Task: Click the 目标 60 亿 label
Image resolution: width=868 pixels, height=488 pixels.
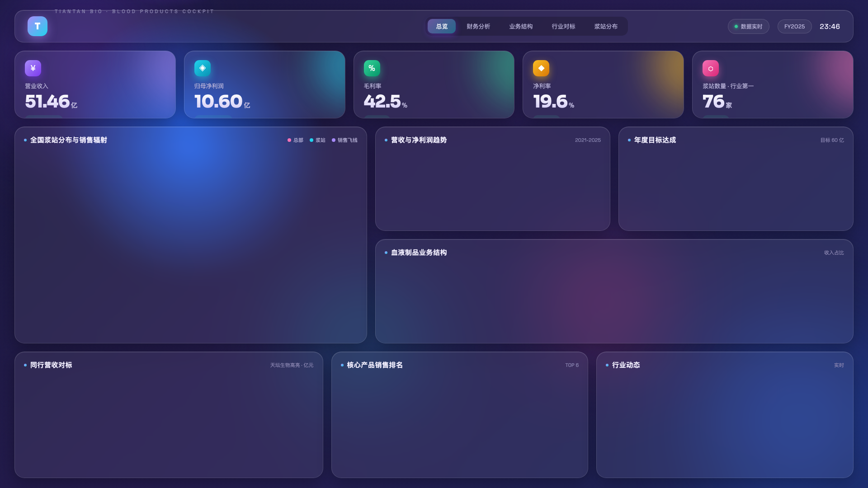Action: point(832,140)
